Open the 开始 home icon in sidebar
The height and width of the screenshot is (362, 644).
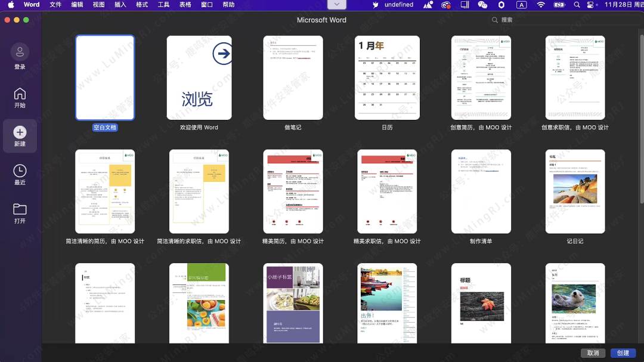pos(20,94)
